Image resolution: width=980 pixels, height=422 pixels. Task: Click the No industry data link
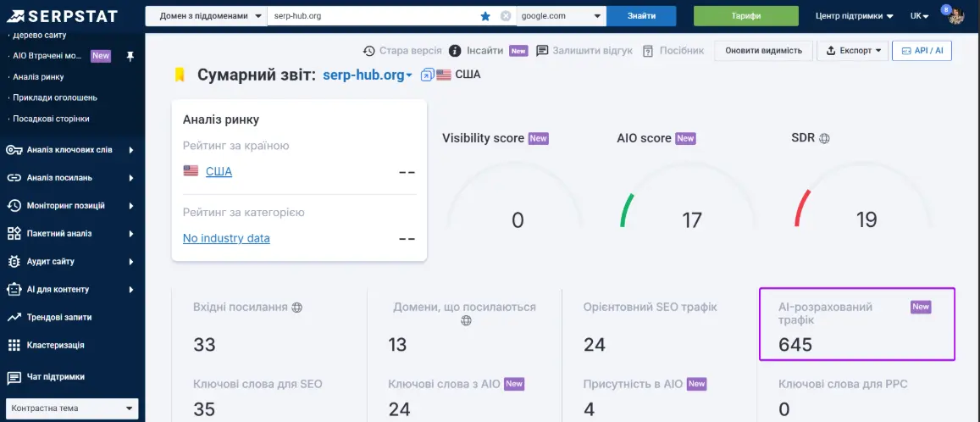[x=226, y=238]
